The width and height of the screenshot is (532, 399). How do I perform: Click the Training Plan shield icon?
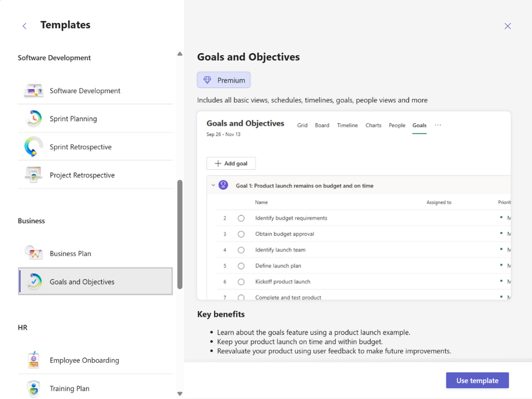34,388
